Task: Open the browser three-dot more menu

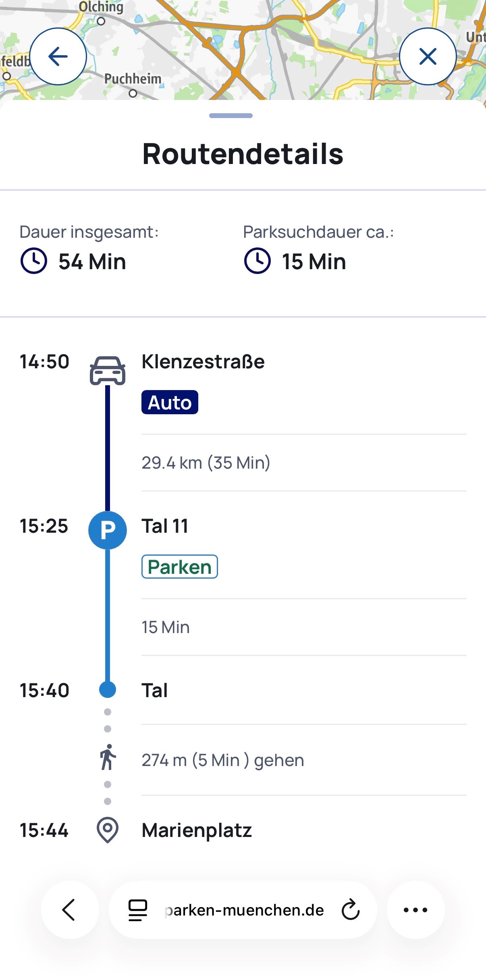Action: pyautogui.click(x=415, y=910)
